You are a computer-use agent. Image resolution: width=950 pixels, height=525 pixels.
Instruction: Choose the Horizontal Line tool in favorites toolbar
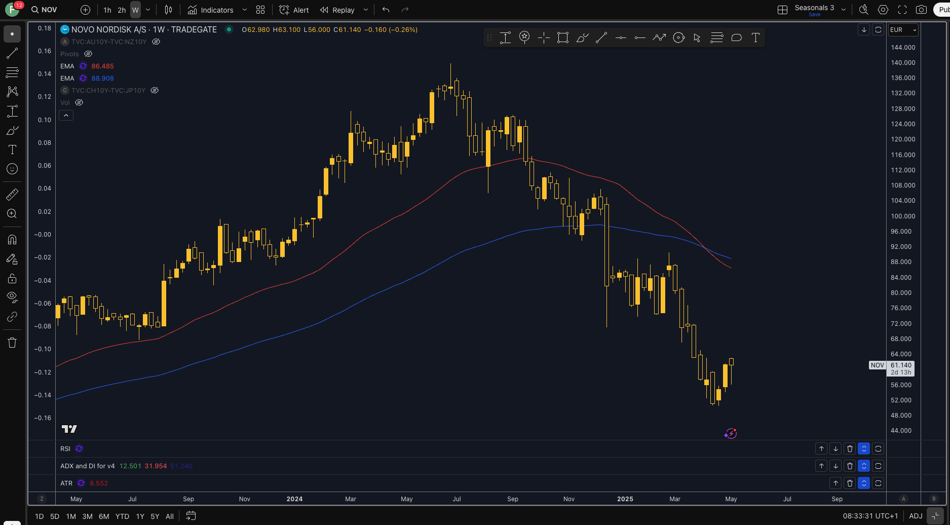(x=620, y=38)
